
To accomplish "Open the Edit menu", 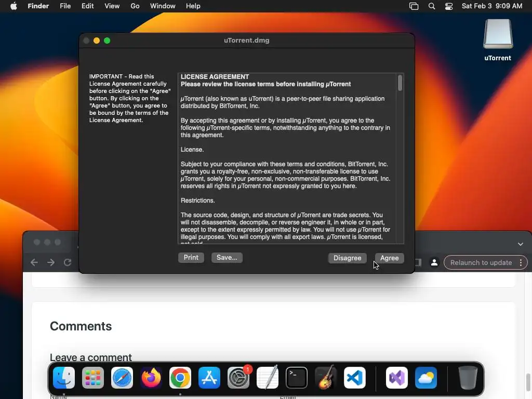I will coord(87,6).
